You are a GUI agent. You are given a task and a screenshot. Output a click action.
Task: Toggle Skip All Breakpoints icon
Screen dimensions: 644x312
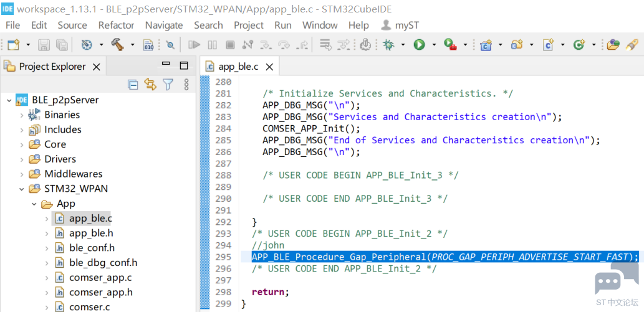[x=170, y=45]
